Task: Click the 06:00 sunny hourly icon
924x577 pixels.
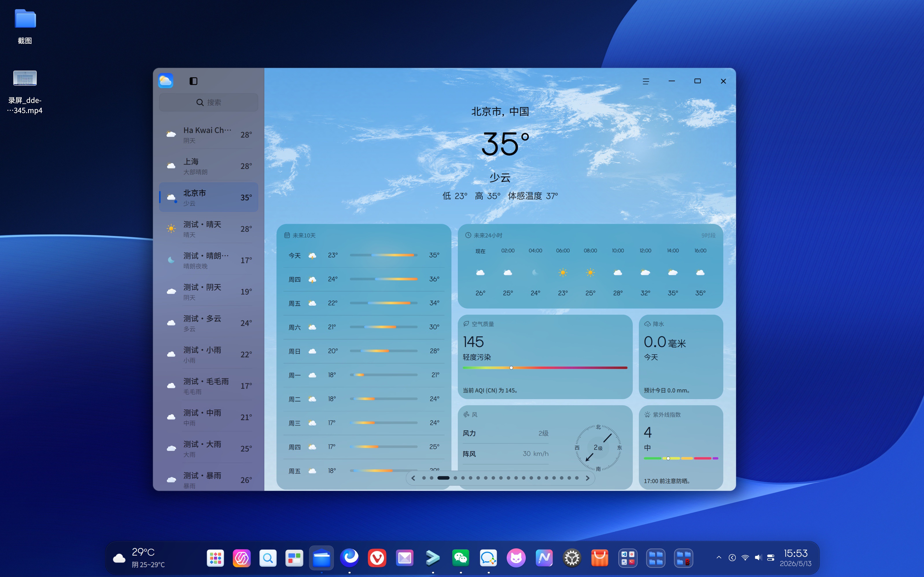Action: click(x=563, y=272)
